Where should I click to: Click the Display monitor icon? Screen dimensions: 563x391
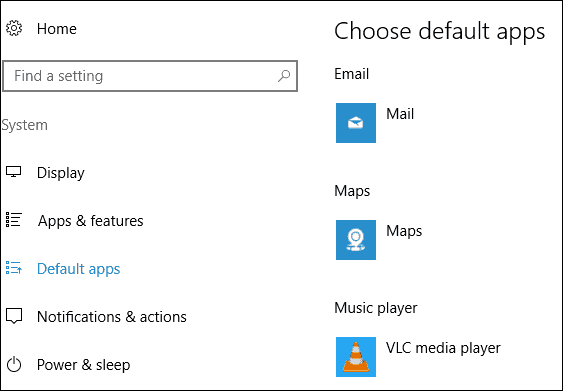click(x=14, y=172)
